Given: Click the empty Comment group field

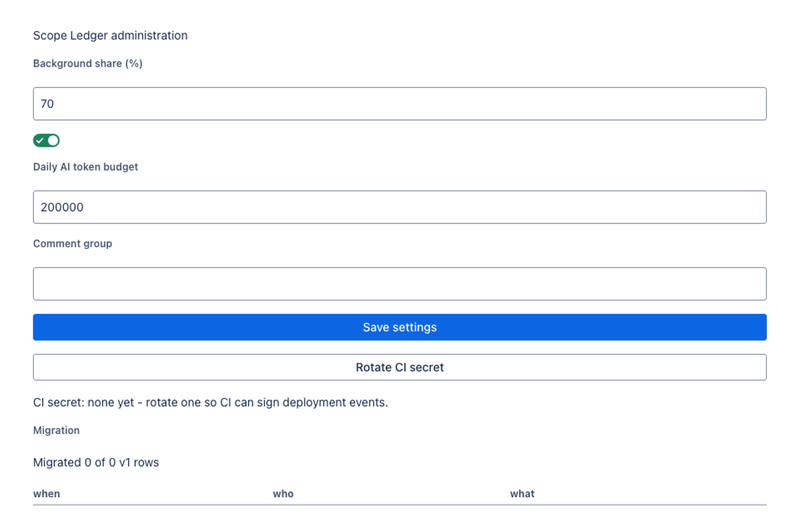Looking at the screenshot, I should (400, 284).
